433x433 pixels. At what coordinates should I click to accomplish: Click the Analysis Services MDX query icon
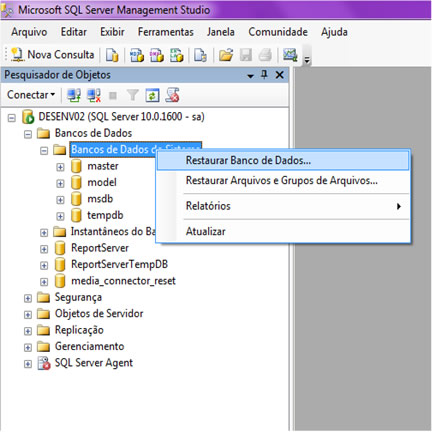(137, 55)
